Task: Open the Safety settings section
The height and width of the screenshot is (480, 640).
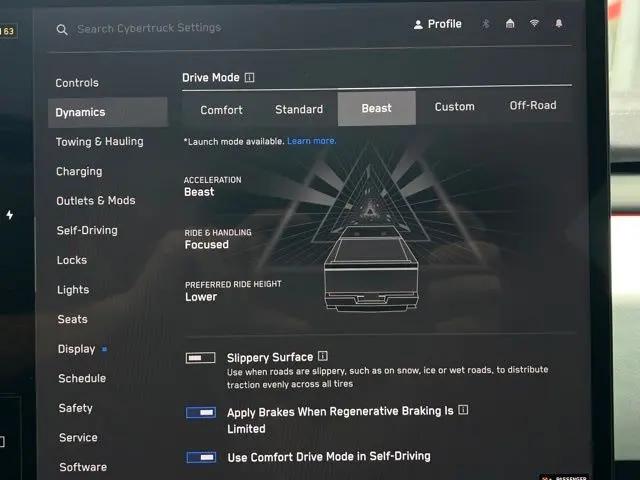Action: 76,408
